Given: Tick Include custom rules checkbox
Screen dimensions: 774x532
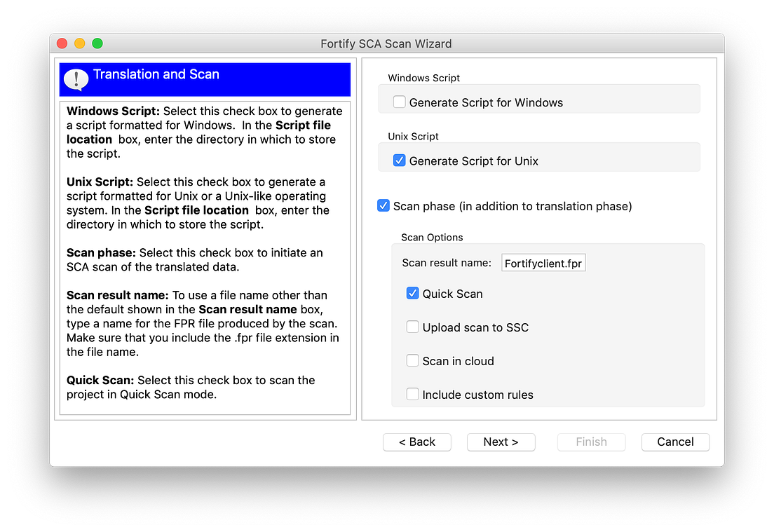Looking at the screenshot, I should pos(412,394).
